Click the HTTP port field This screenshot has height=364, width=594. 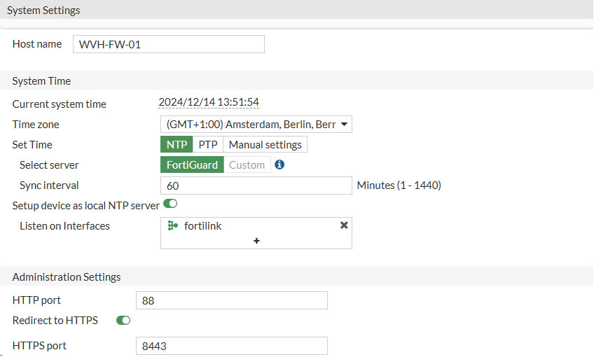click(x=230, y=300)
